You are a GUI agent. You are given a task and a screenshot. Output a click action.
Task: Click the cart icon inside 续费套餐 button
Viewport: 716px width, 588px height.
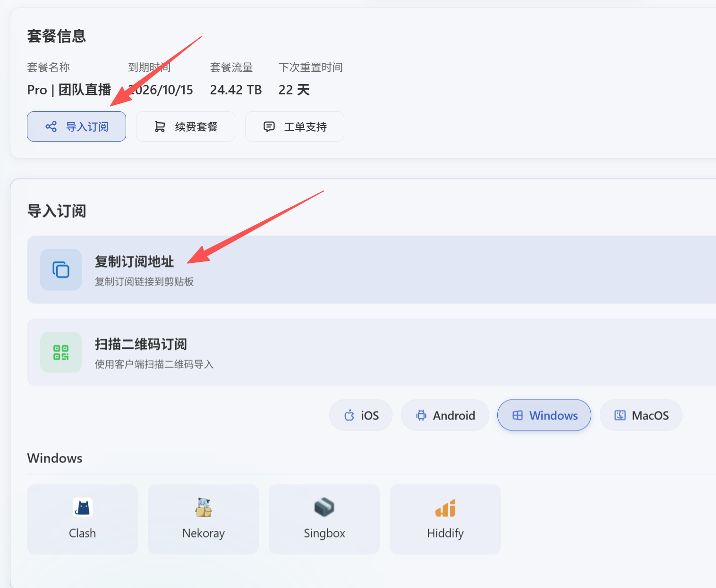pos(161,126)
